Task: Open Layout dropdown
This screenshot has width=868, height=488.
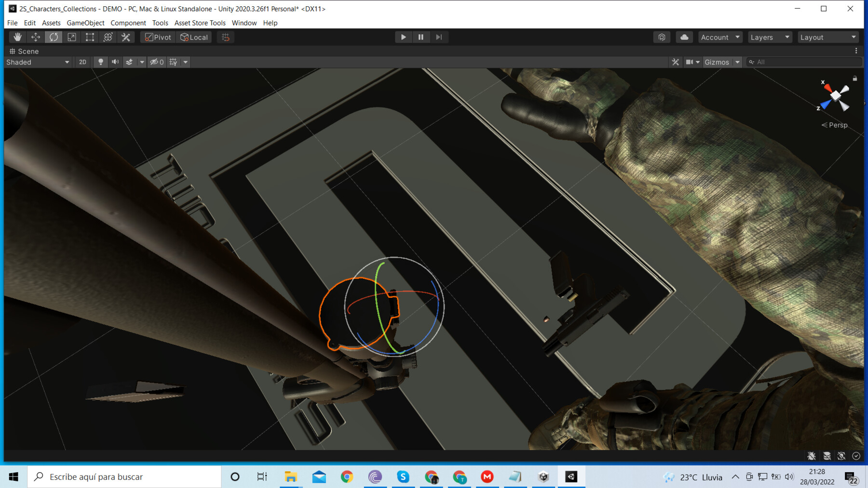Action: (828, 37)
